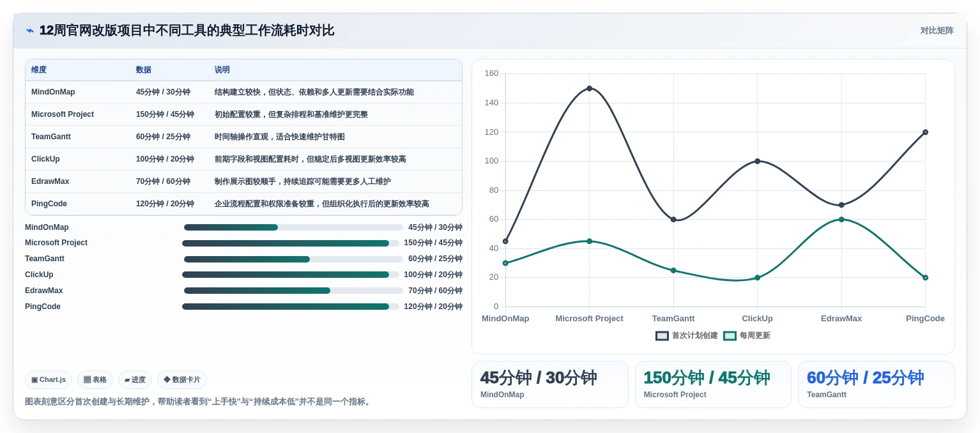
Task: Select the 表格 tag chip
Action: pyautogui.click(x=95, y=379)
